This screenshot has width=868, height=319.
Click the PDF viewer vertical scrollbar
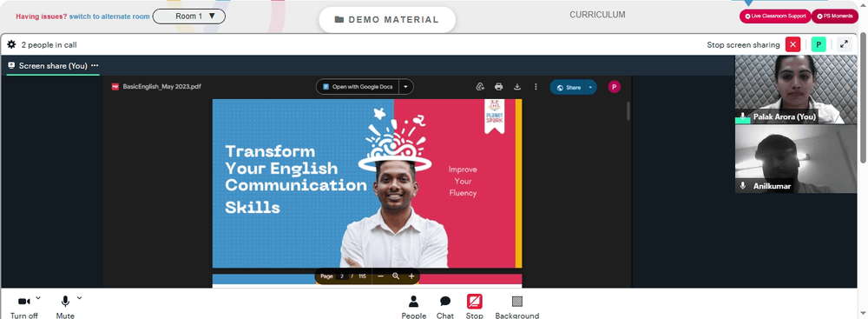click(628, 111)
